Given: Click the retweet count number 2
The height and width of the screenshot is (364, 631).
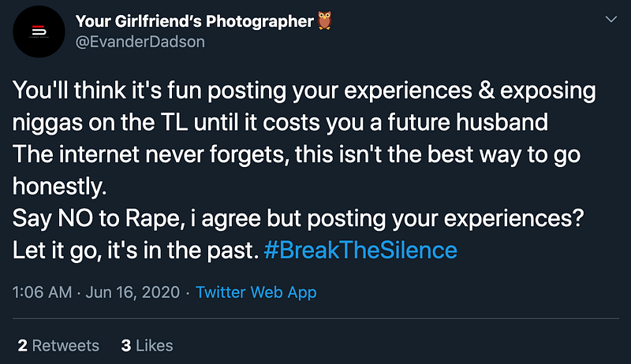Looking at the screenshot, I should pyautogui.click(x=22, y=345).
